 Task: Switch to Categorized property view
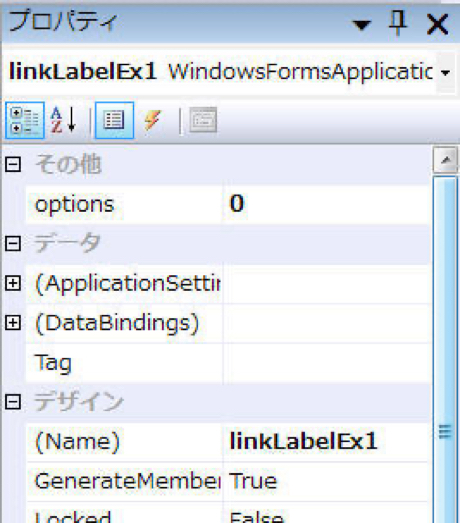coord(25,120)
